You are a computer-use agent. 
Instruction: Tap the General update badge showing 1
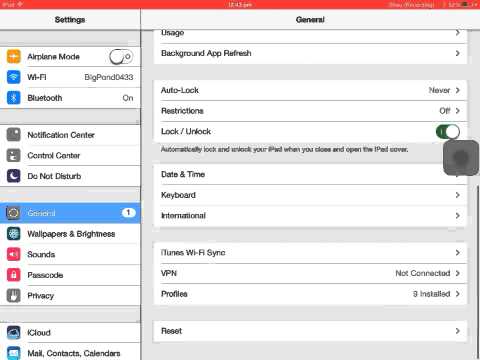pos(128,212)
